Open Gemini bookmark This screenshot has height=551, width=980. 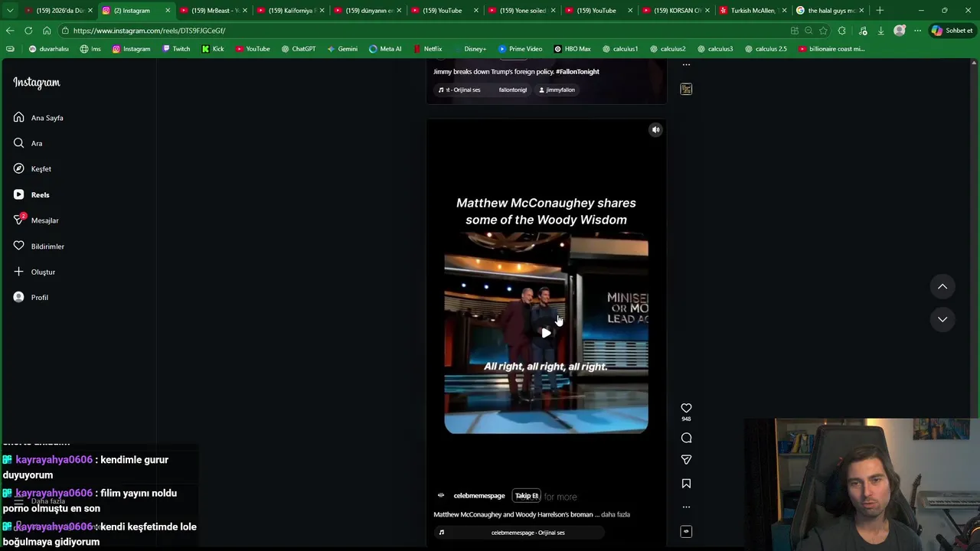click(342, 49)
